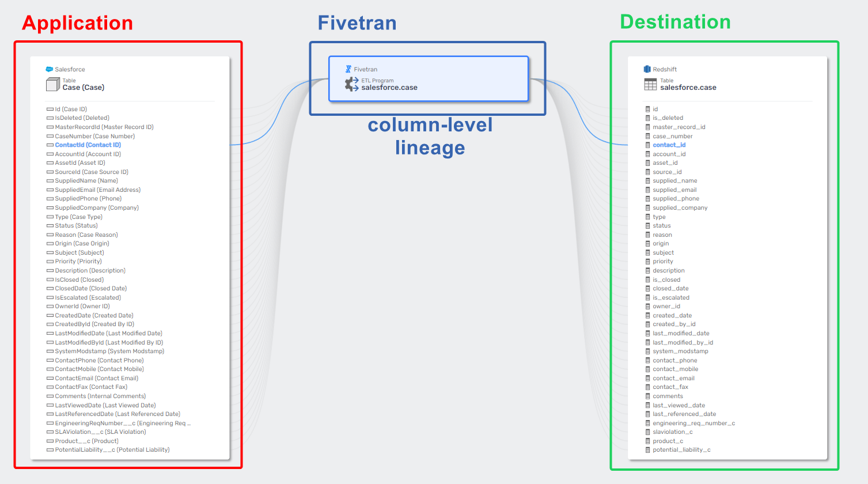Click the field icon beside Priority (Priority)
Viewport: 868px width, 484px height.
(x=50, y=262)
